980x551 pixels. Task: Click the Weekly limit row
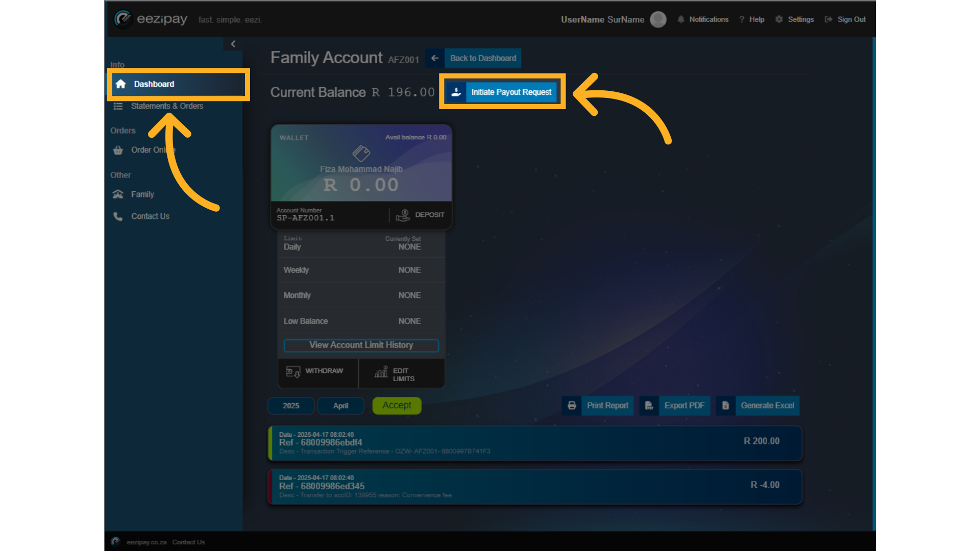pos(361,270)
